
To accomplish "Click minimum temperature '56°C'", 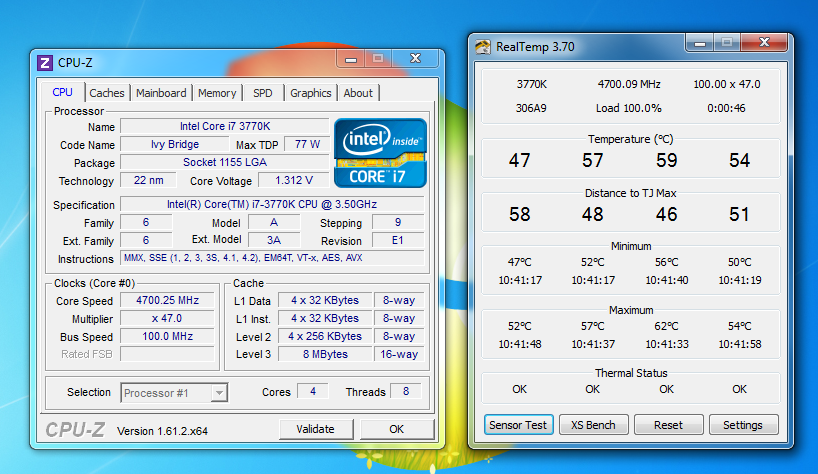I will tap(667, 262).
